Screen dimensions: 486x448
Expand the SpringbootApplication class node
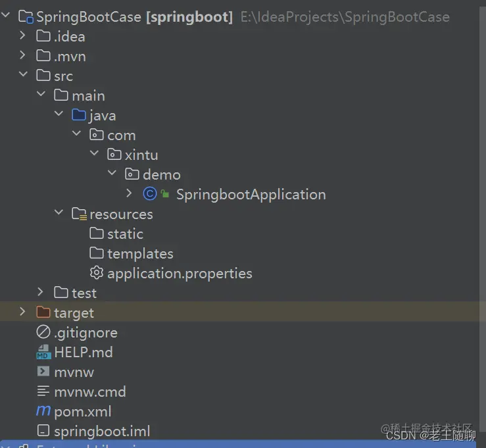click(130, 194)
